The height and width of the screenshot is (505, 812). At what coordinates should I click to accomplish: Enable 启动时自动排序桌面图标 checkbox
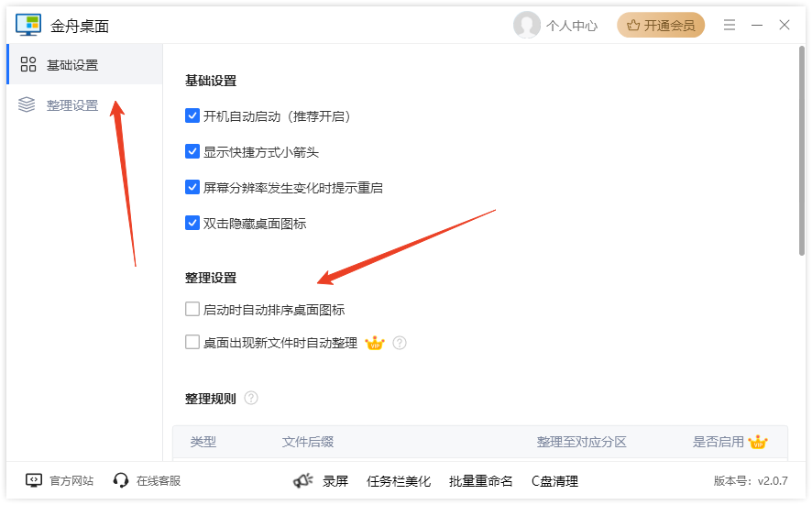pos(192,310)
